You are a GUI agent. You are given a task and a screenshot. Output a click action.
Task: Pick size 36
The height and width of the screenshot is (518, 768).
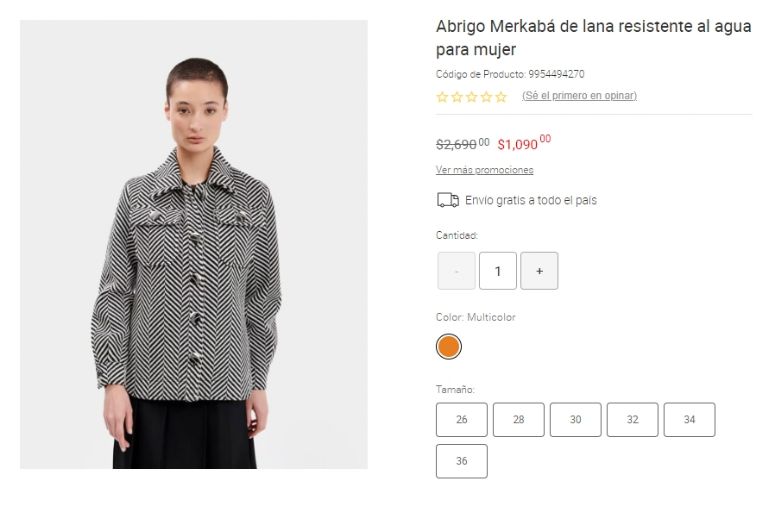click(x=462, y=461)
